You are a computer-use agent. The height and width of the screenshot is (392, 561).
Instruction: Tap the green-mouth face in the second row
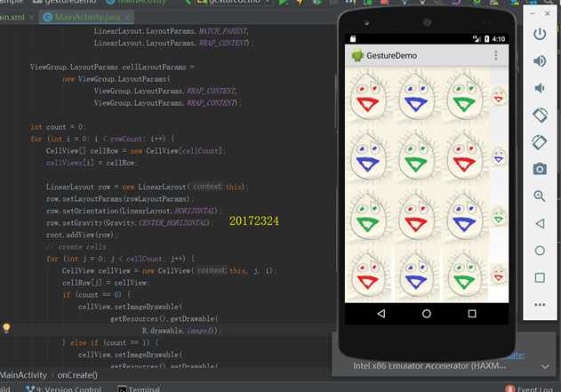point(416,156)
